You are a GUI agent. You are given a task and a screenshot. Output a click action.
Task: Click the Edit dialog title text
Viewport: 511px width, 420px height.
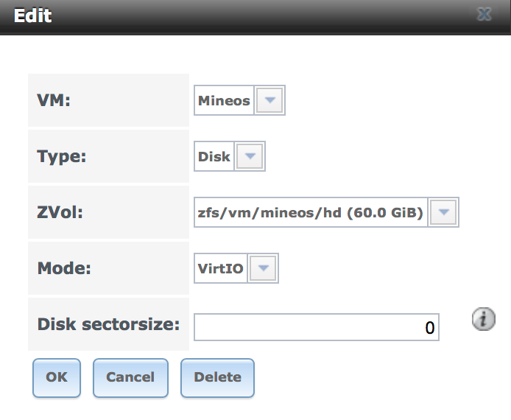pyautogui.click(x=33, y=15)
